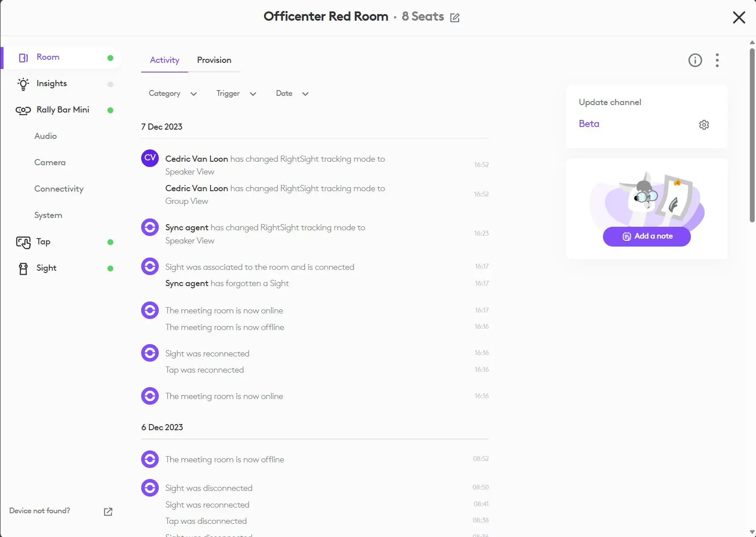Open Update channel gear settings

[704, 125]
